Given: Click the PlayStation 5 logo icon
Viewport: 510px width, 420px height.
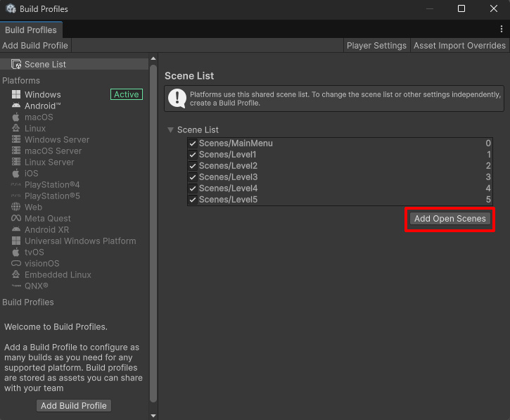Looking at the screenshot, I should [x=16, y=196].
